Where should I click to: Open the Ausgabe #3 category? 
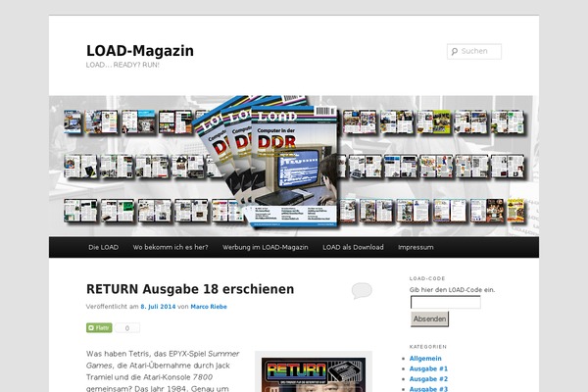point(428,389)
